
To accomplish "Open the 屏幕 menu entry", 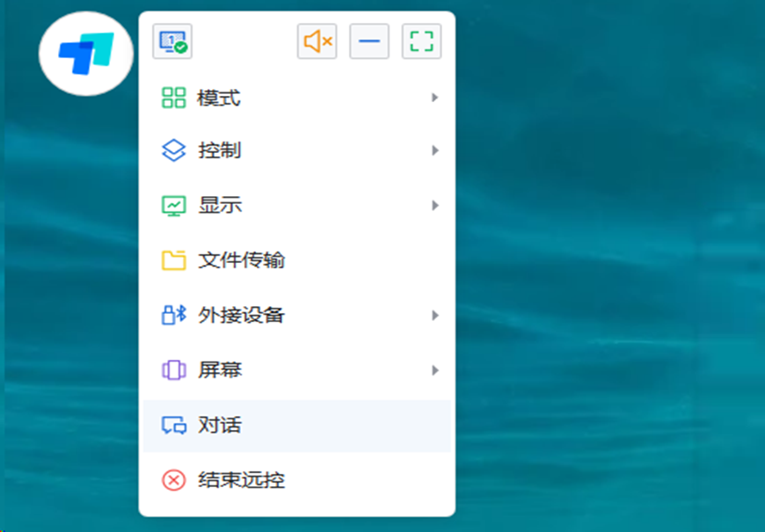I will [x=297, y=370].
